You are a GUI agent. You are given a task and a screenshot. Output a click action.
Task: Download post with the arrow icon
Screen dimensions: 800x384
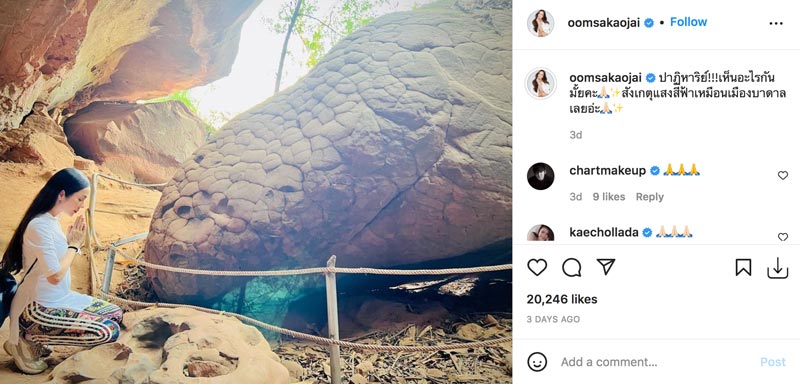778,268
